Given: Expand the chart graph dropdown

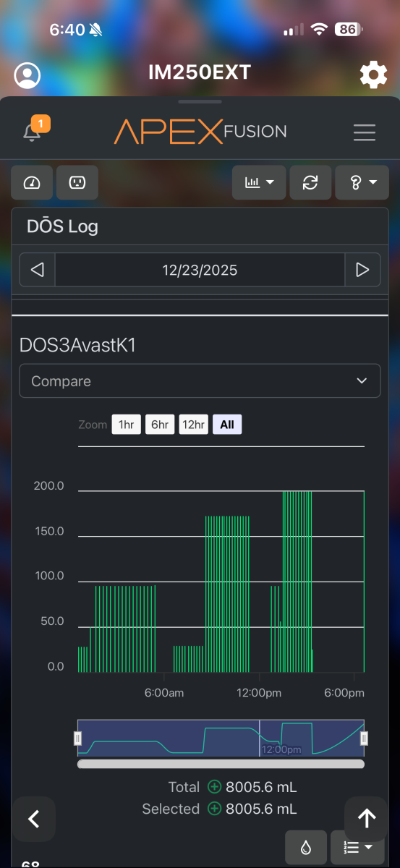Looking at the screenshot, I should 259,182.
